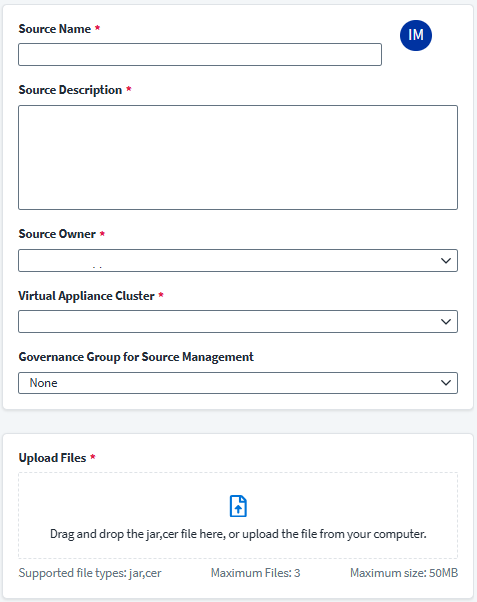Click the 'Maximum Files: 3' text
Viewport: 477px width, 602px height.
pos(255,573)
